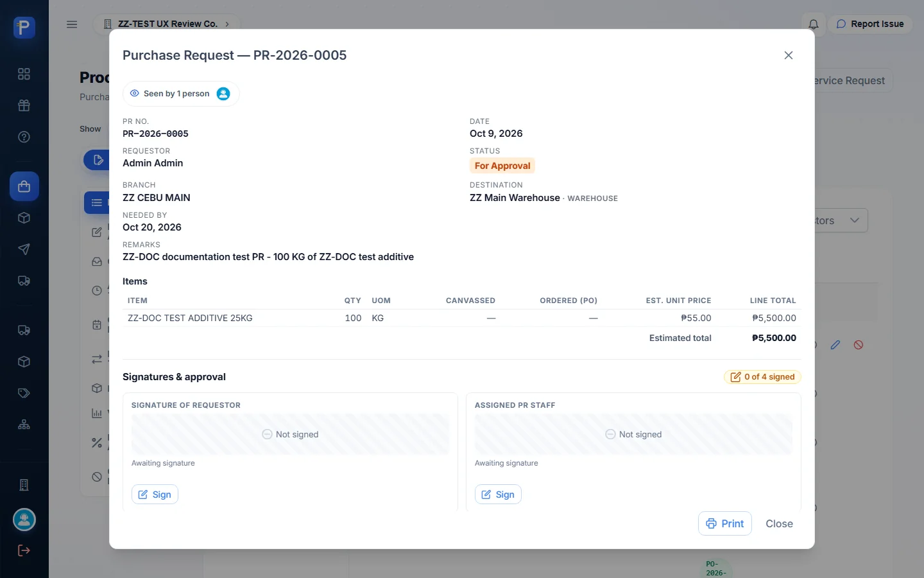924x578 pixels.
Task: Open the paper plane icon in sidebar
Action: point(24,249)
